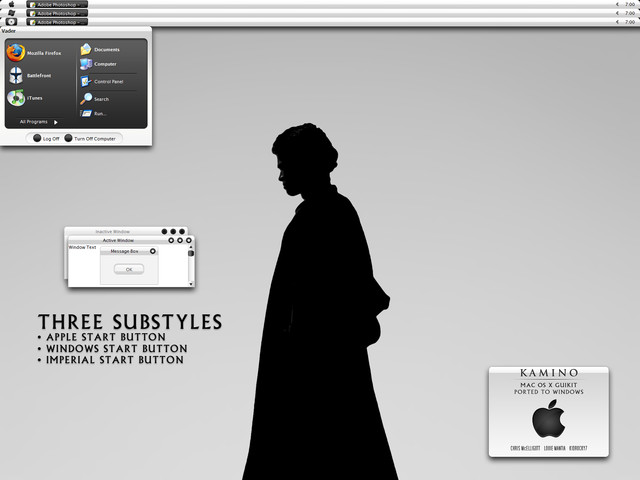Image resolution: width=640 pixels, height=480 pixels.
Task: Select Adobe Photoshop task on Windows-button taskbar
Action: pos(57,13)
